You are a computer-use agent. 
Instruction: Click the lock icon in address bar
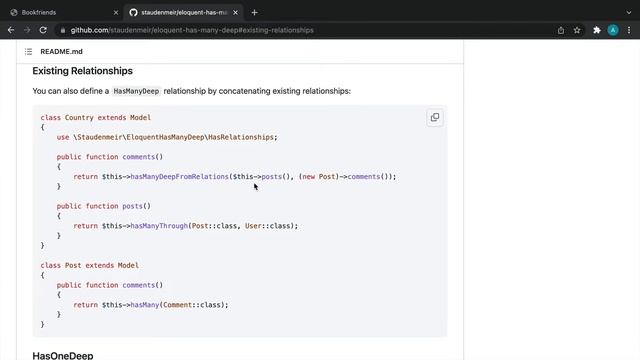pyautogui.click(x=62, y=30)
